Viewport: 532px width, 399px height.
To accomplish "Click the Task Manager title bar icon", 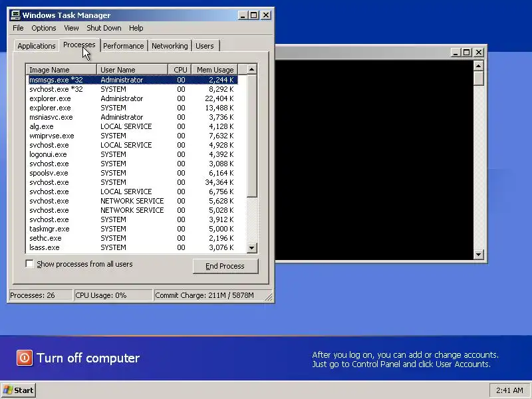I will 15,15.
